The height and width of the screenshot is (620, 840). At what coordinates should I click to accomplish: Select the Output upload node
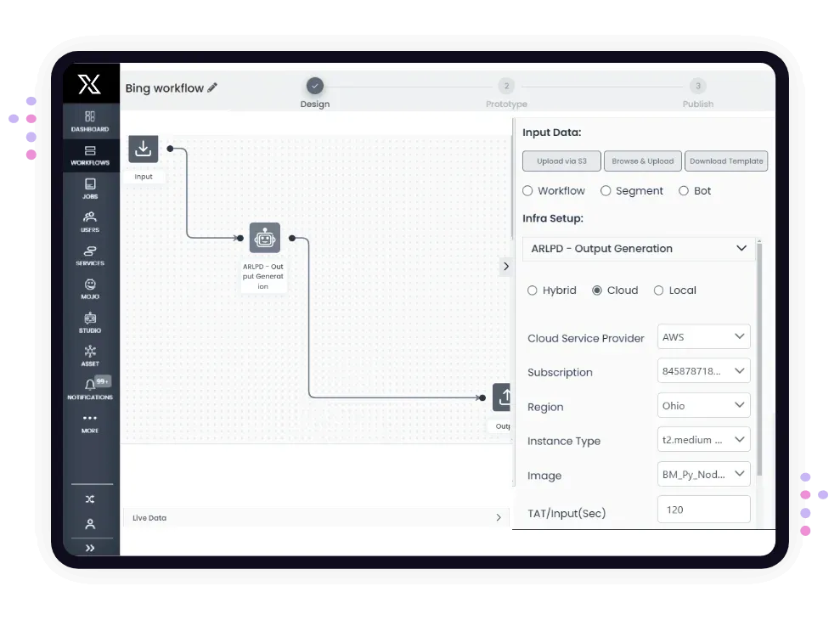click(502, 397)
